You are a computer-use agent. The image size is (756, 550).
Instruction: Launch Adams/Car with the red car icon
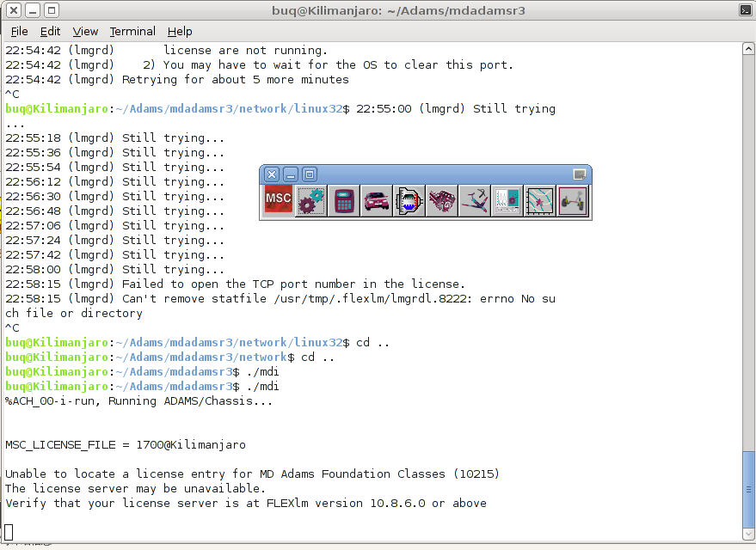[x=377, y=201]
